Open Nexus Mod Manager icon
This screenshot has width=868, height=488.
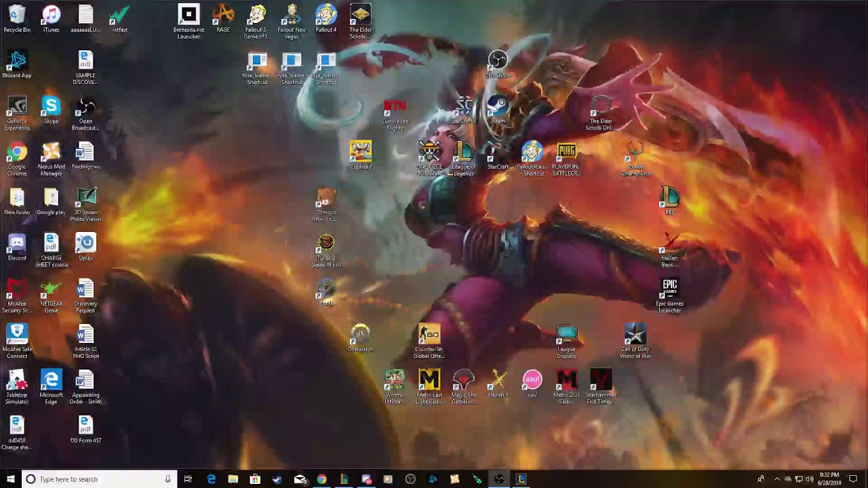click(x=51, y=159)
